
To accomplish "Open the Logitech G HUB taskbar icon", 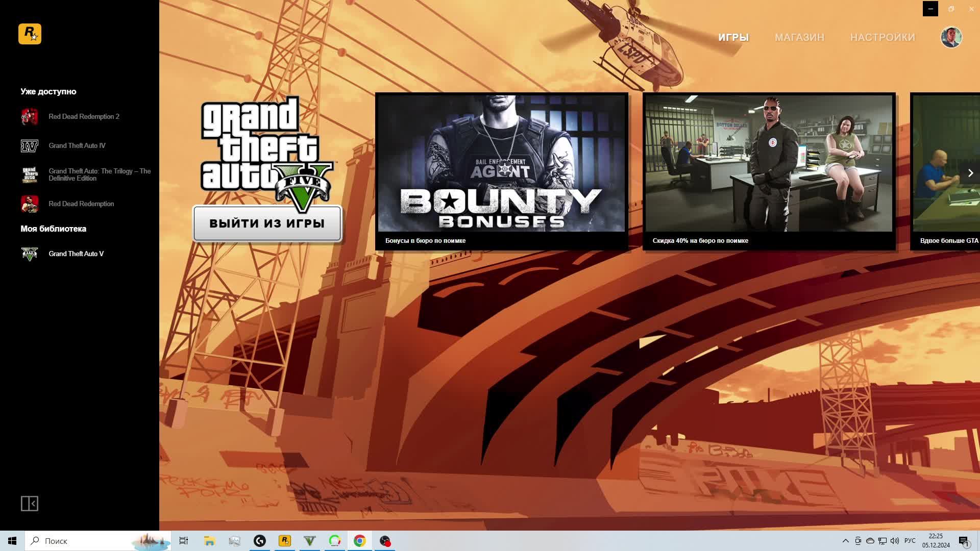I will point(260,541).
